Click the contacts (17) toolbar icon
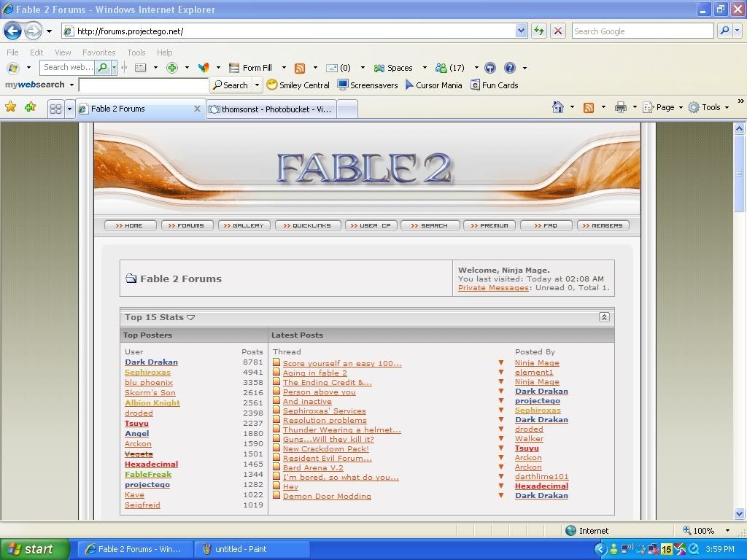 tap(449, 68)
